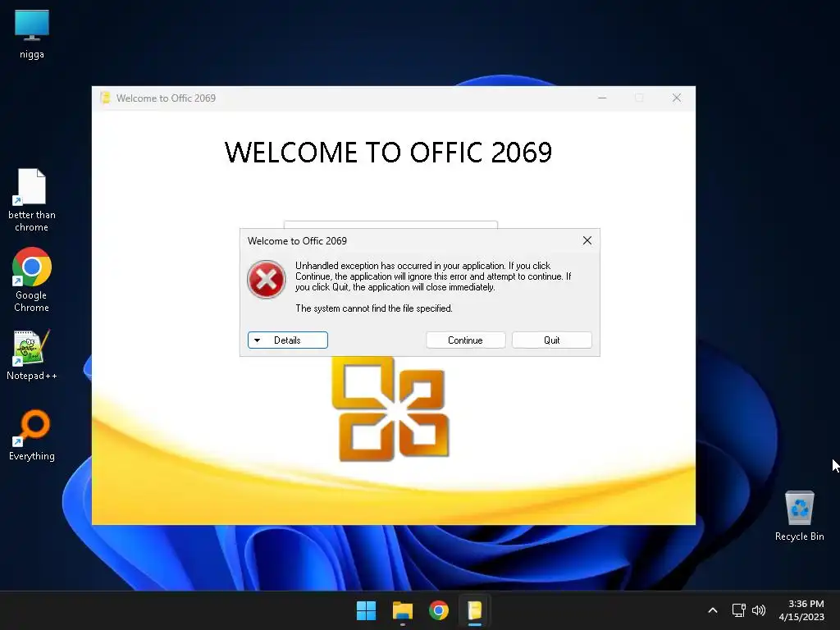Minimize the Welcome to Offic 2069 window
The image size is (840, 630).
[602, 98]
